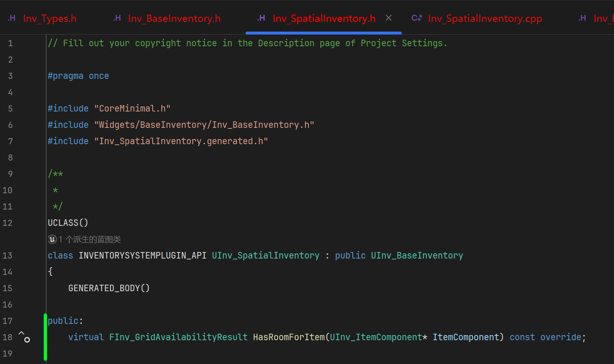Click the HasRoomForItem function name
This screenshot has height=364, width=614.
(289, 337)
